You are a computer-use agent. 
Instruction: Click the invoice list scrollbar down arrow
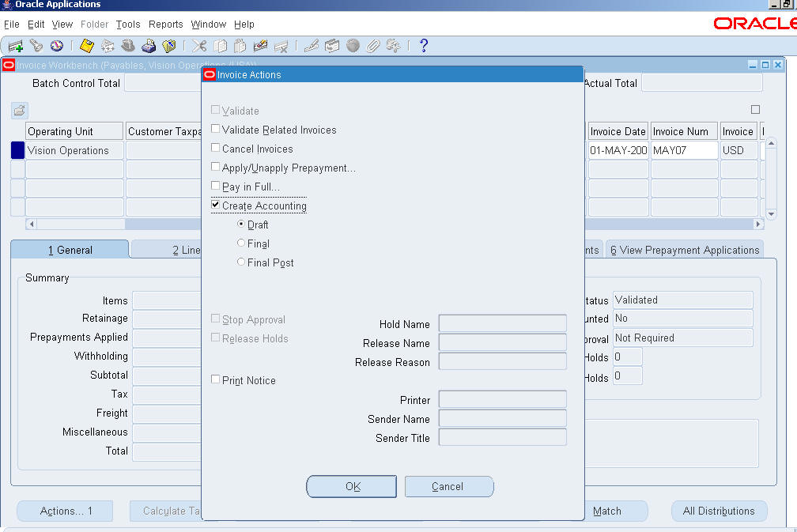(772, 213)
